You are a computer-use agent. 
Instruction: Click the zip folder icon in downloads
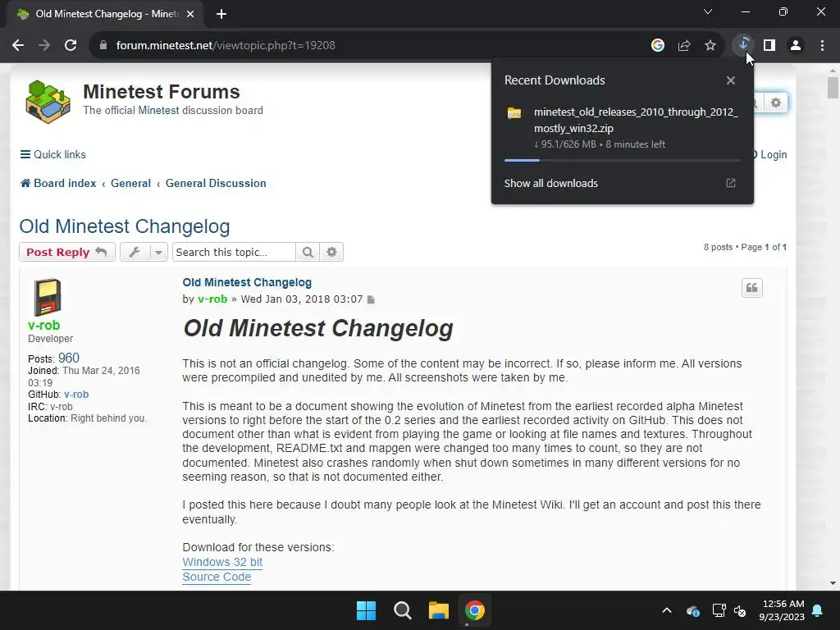coord(514,113)
